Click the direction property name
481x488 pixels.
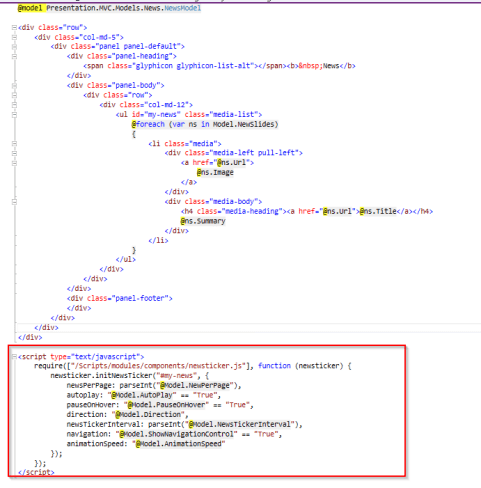[85, 415]
